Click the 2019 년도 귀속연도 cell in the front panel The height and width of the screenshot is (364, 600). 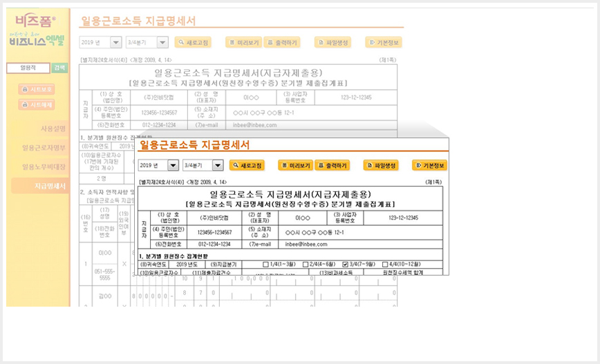coord(187,265)
